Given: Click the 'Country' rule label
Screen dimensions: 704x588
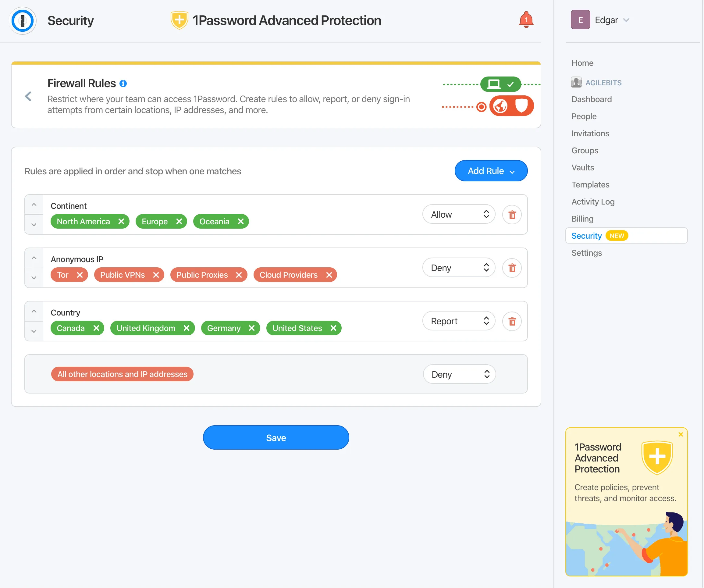Looking at the screenshot, I should pos(65,312).
